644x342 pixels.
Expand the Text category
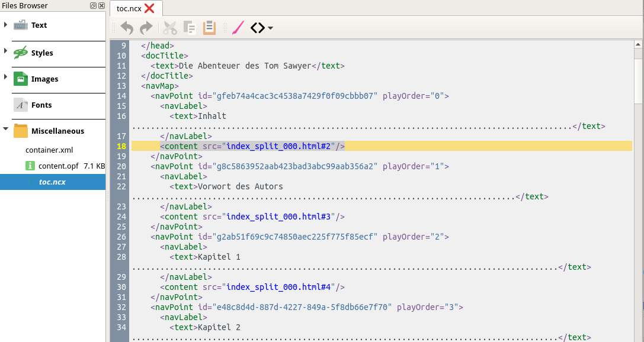[x=5, y=25]
